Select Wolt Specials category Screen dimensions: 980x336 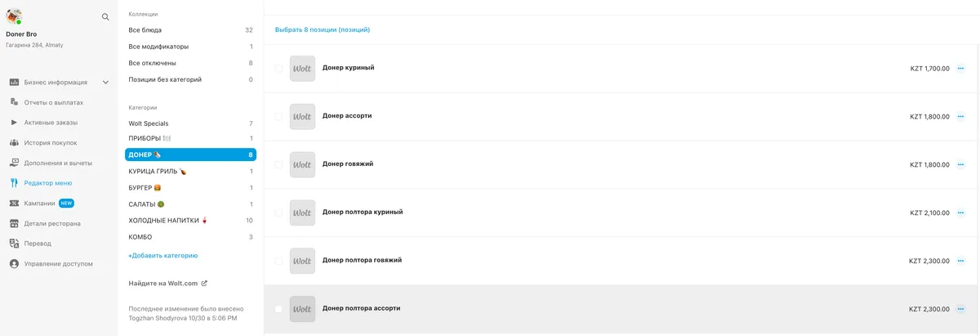190,123
